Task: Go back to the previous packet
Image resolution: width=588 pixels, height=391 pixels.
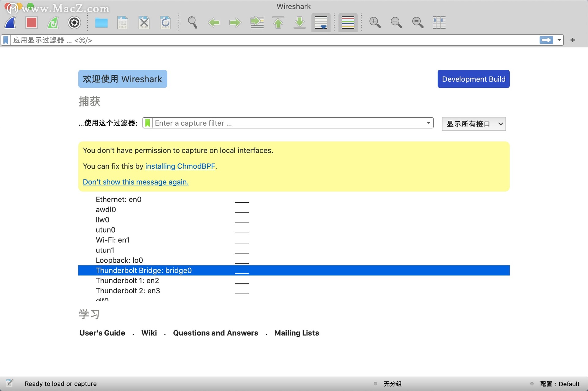Action: (214, 23)
